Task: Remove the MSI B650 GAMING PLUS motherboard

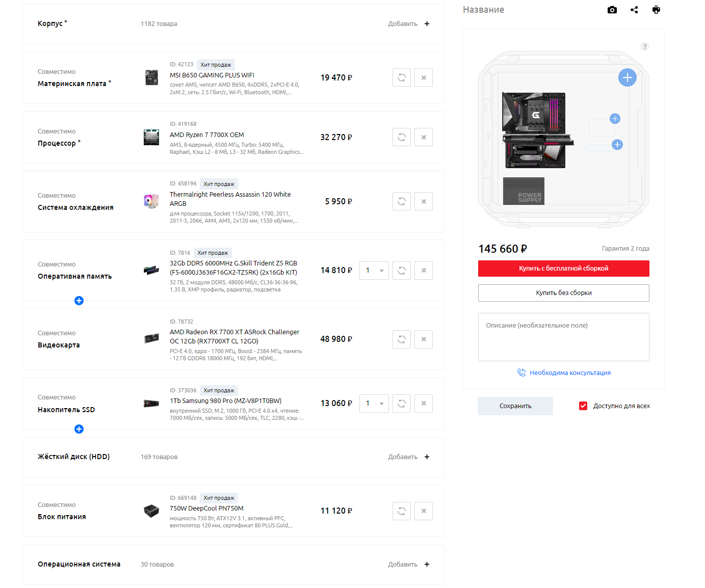Action: [424, 77]
